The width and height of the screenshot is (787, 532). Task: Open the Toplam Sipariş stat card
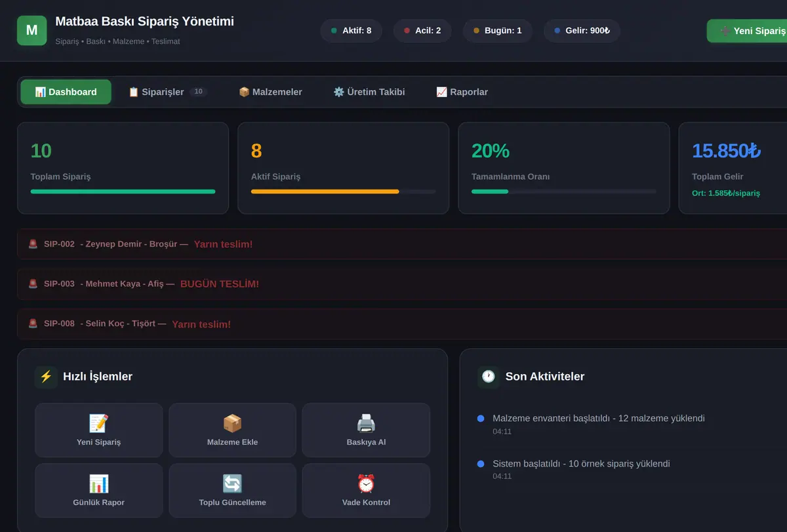click(123, 168)
